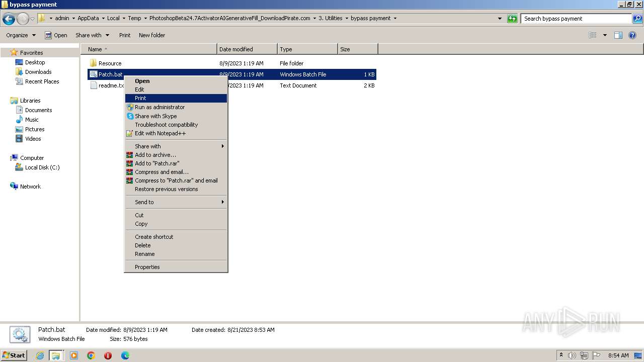Click the Resource folder icon
This screenshot has height=362, width=644.
[93, 63]
